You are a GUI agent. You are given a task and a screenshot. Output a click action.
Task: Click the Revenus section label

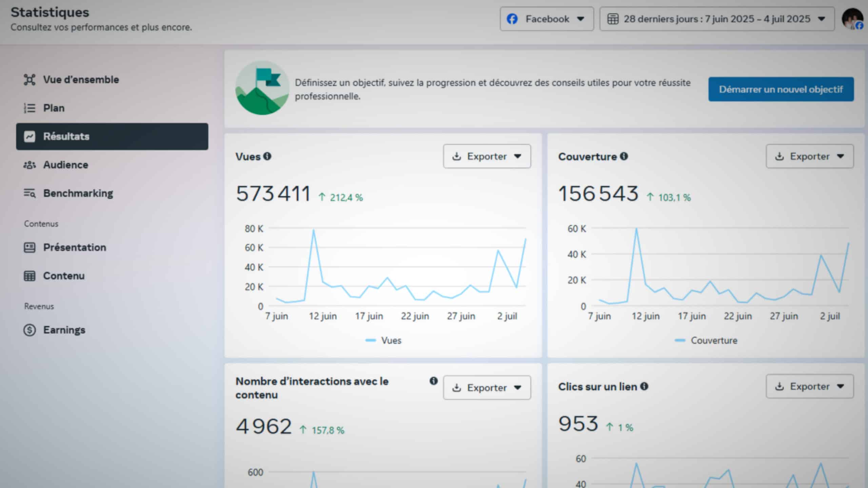point(39,306)
